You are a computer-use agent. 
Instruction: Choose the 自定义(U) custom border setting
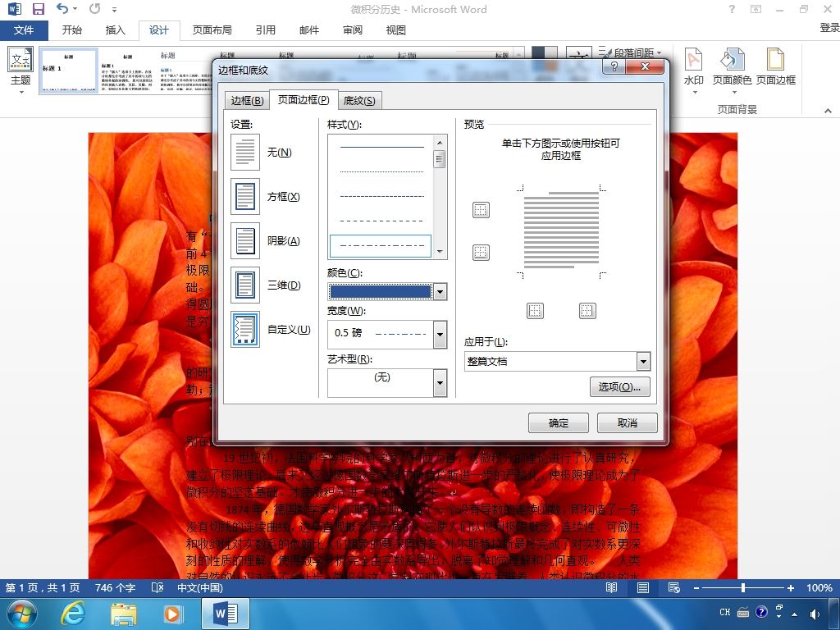pos(245,330)
